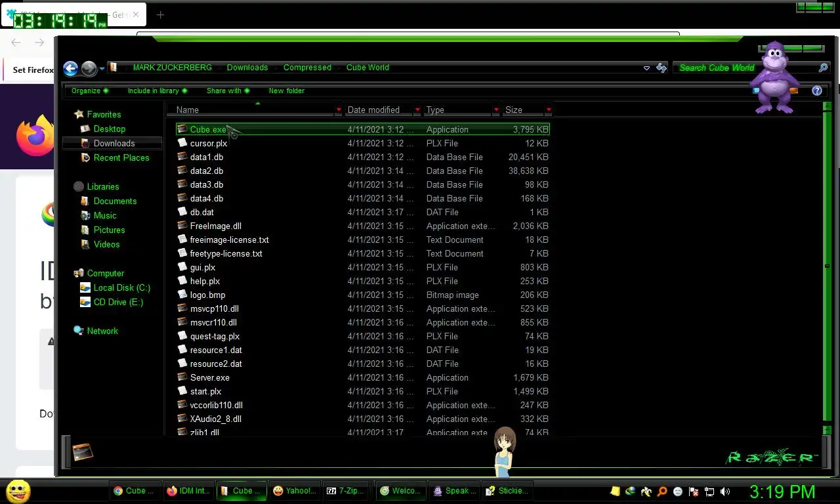Viewport: 840px width, 504px height.
Task: Open Documents library in sidebar
Action: (x=115, y=201)
